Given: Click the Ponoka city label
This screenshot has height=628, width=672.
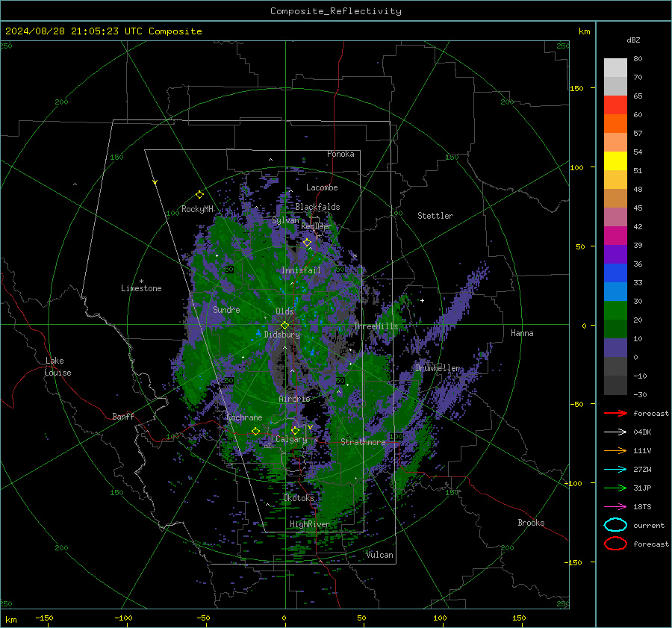Looking at the screenshot, I should click(340, 154).
